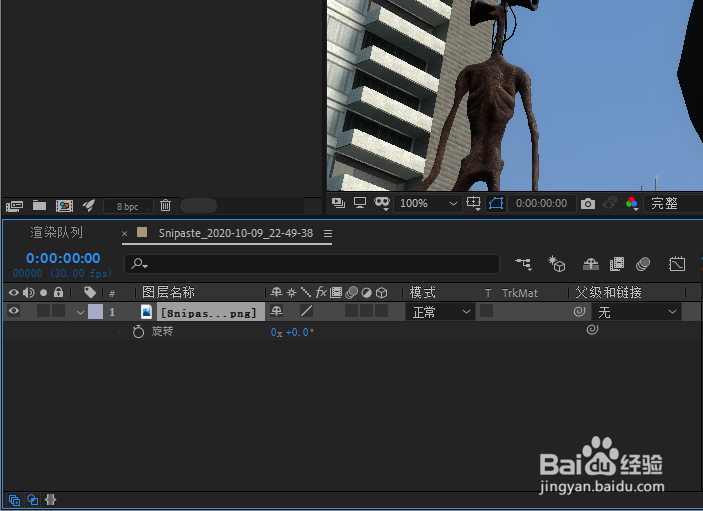Open the Graph Editor
The image size is (703, 511).
tap(677, 264)
